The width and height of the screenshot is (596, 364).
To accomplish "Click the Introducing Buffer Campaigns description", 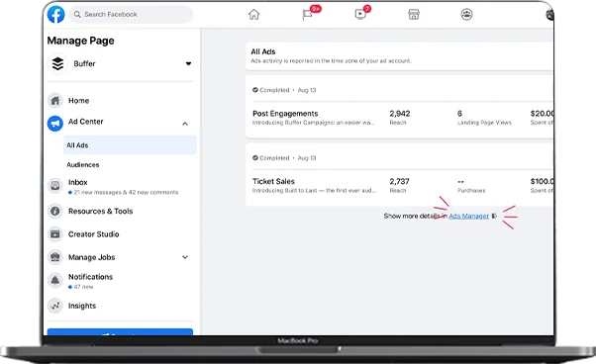I will 314,123.
